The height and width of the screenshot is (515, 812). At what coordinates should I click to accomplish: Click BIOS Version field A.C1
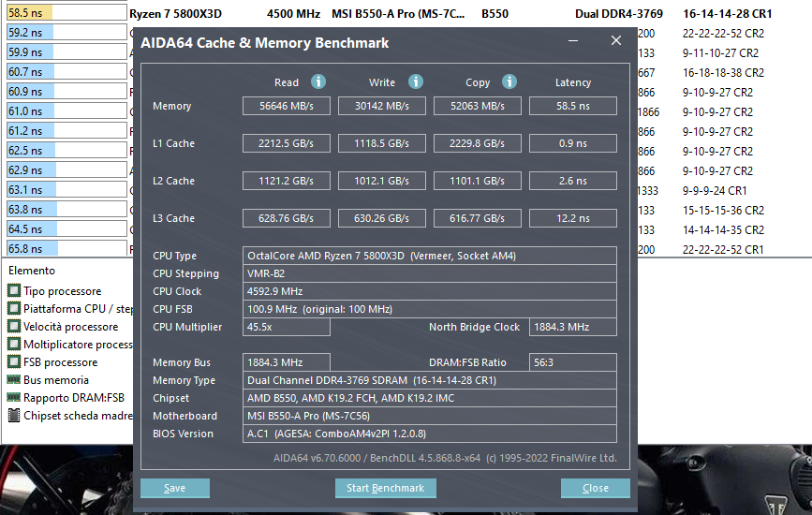(x=429, y=434)
